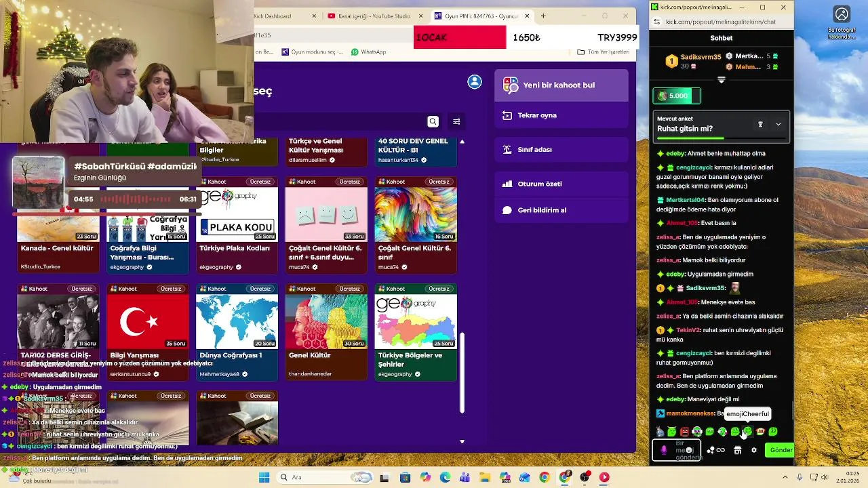
Task: Click username mamokmenekse in chat
Action: [x=690, y=413]
